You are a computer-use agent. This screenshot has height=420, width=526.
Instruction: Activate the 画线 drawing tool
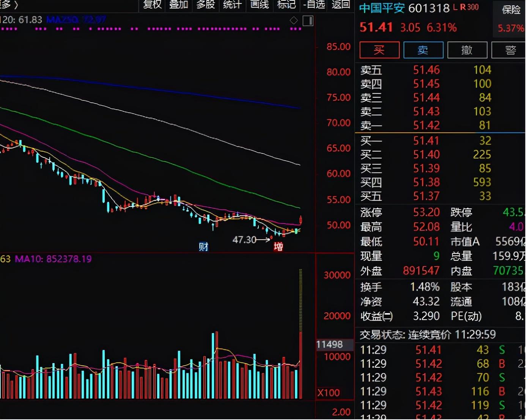pos(260,5)
